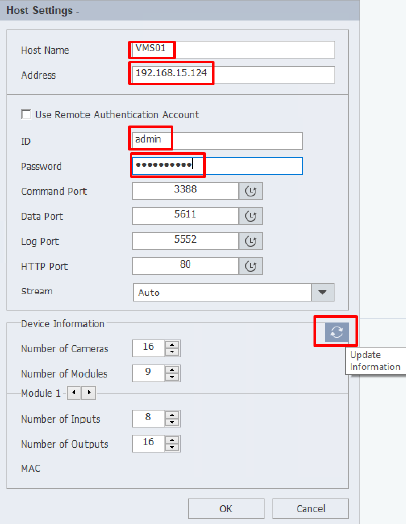Focus the Log Port field 5552
This screenshot has width=409, height=524.
pos(185,241)
